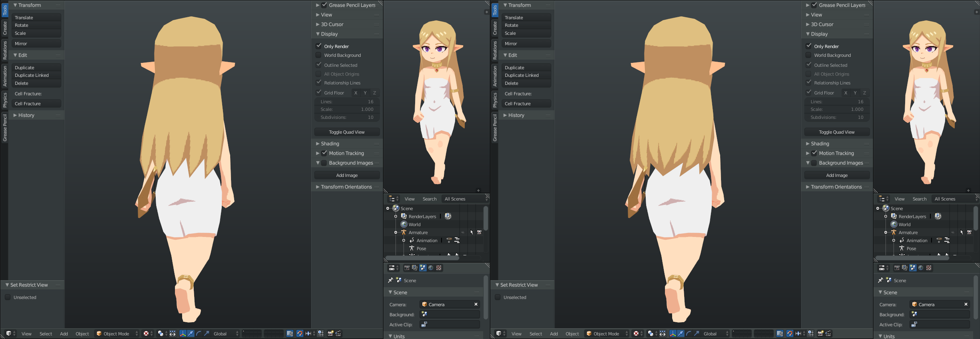Open World properties tab in left window's properties editor
980x339 pixels.
click(x=431, y=268)
